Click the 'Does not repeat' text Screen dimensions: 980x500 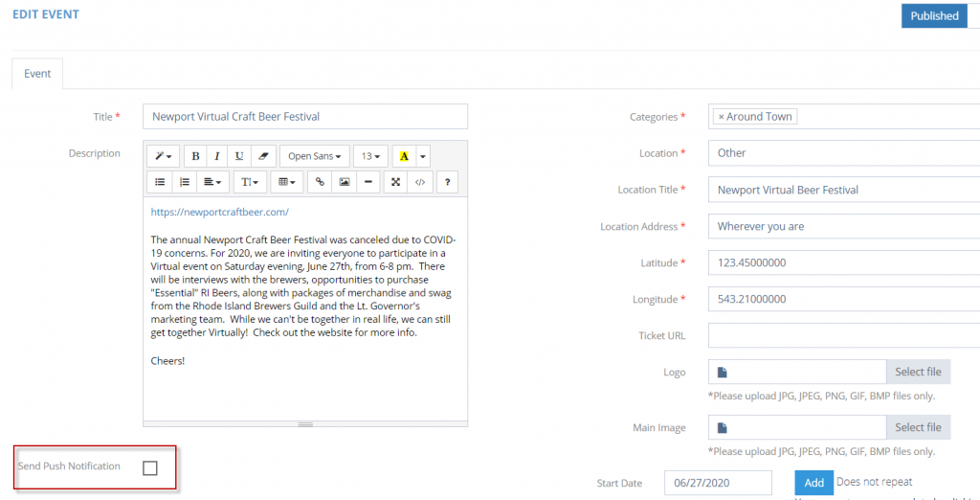click(875, 482)
